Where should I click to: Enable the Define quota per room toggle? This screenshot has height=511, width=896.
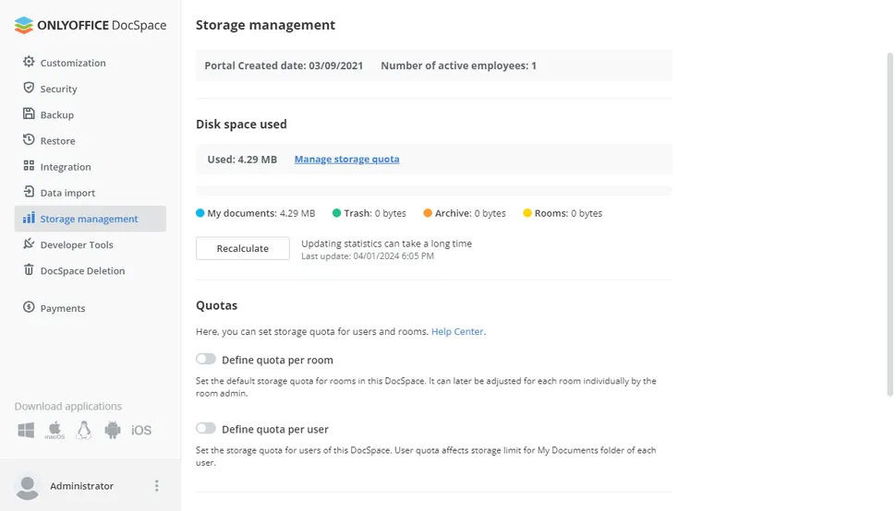[x=206, y=359]
